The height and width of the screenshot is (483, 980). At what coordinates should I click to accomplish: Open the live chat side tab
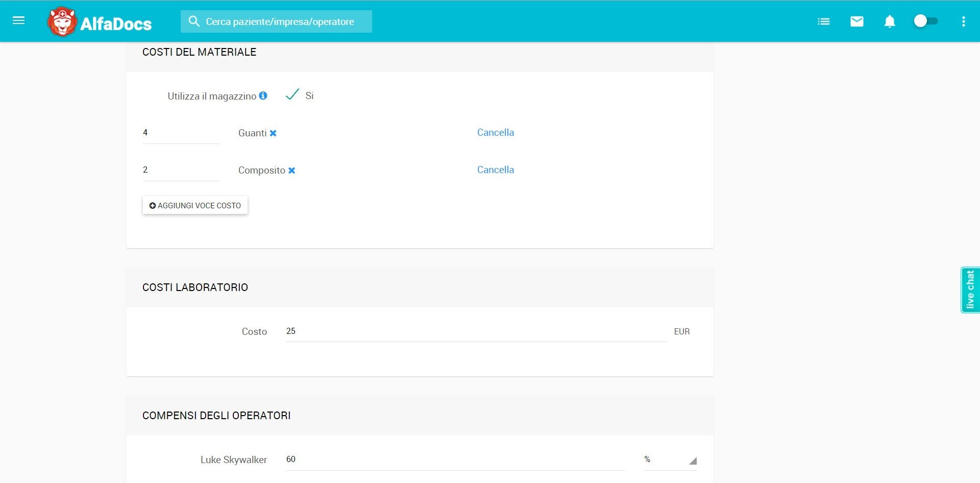[970, 289]
